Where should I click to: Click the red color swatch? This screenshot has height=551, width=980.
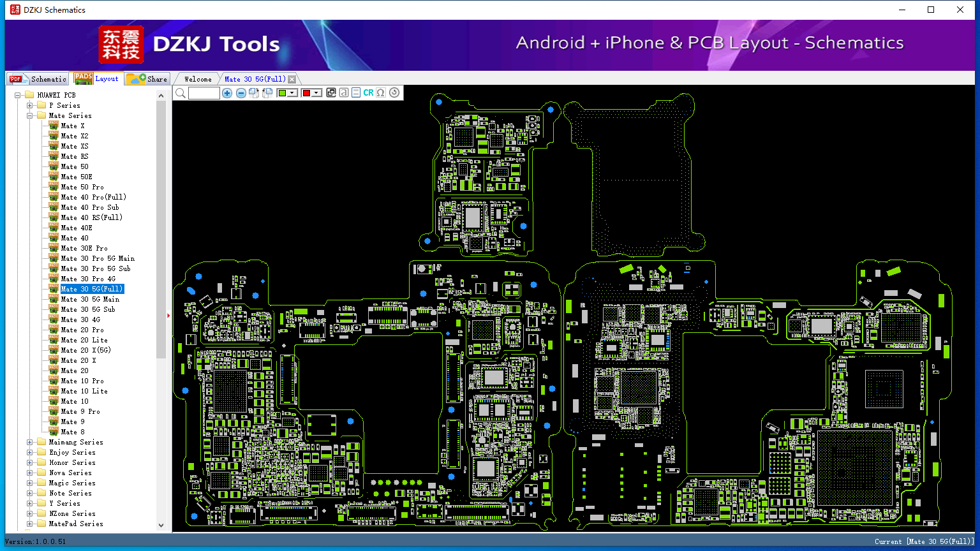[x=306, y=93]
